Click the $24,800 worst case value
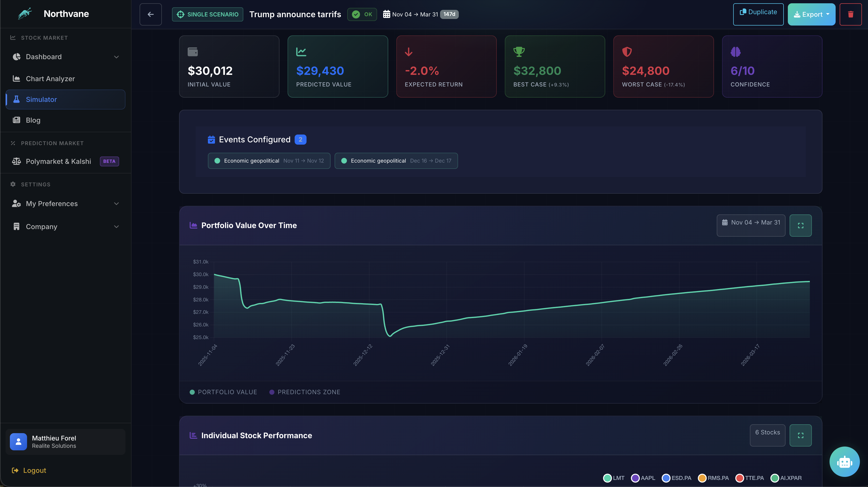 click(x=646, y=71)
